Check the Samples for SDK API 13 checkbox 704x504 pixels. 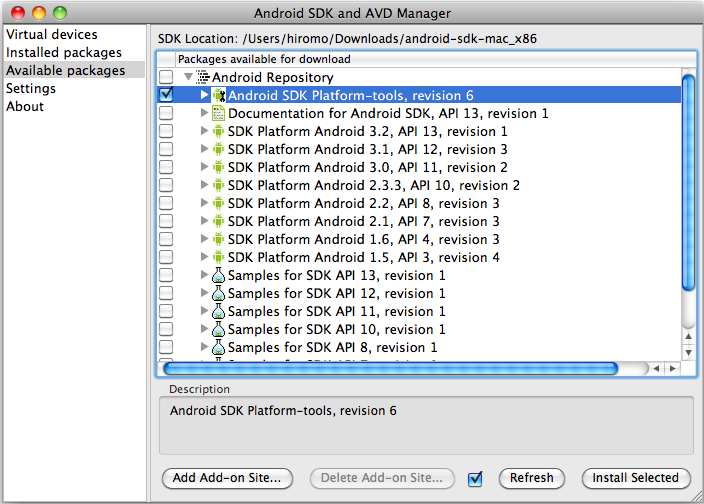166,275
